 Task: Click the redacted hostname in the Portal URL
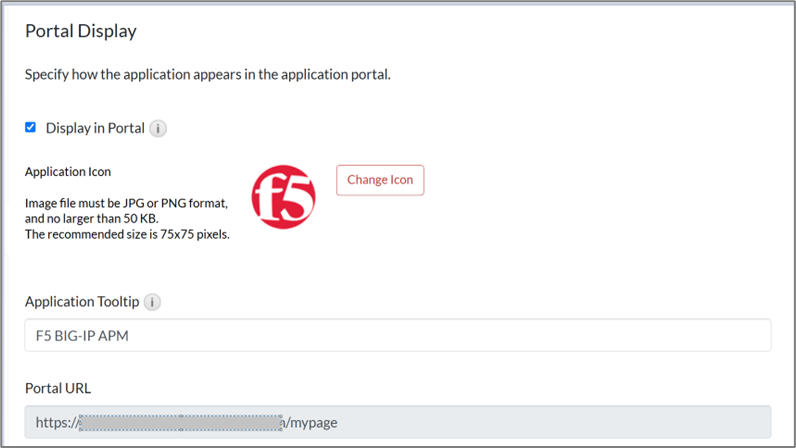pyautogui.click(x=182, y=422)
